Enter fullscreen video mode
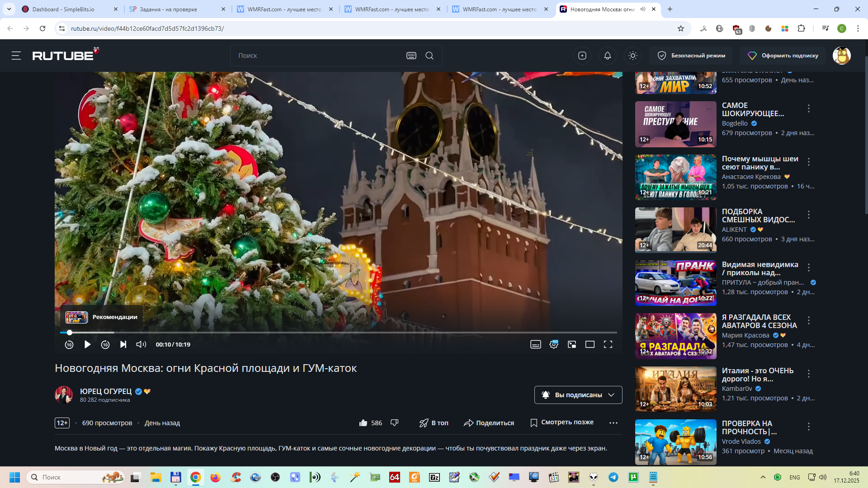The width and height of the screenshot is (868, 488). pos(608,344)
